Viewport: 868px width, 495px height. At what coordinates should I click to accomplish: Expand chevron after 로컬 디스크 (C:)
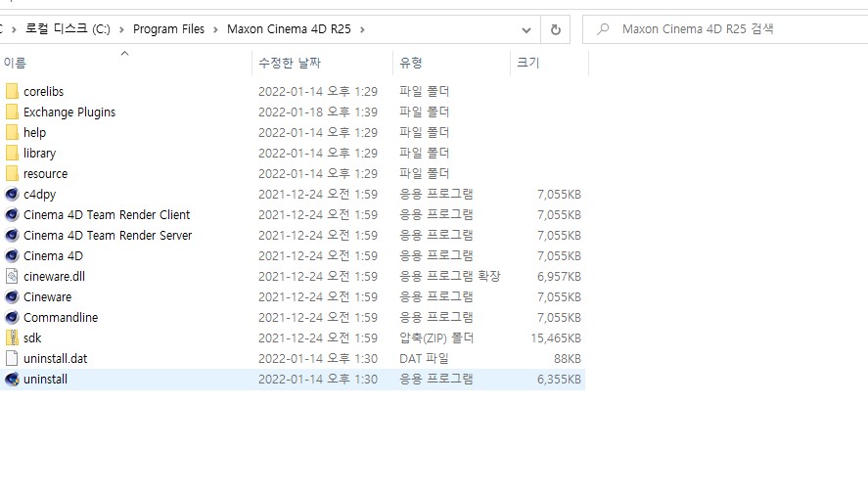pos(121,30)
